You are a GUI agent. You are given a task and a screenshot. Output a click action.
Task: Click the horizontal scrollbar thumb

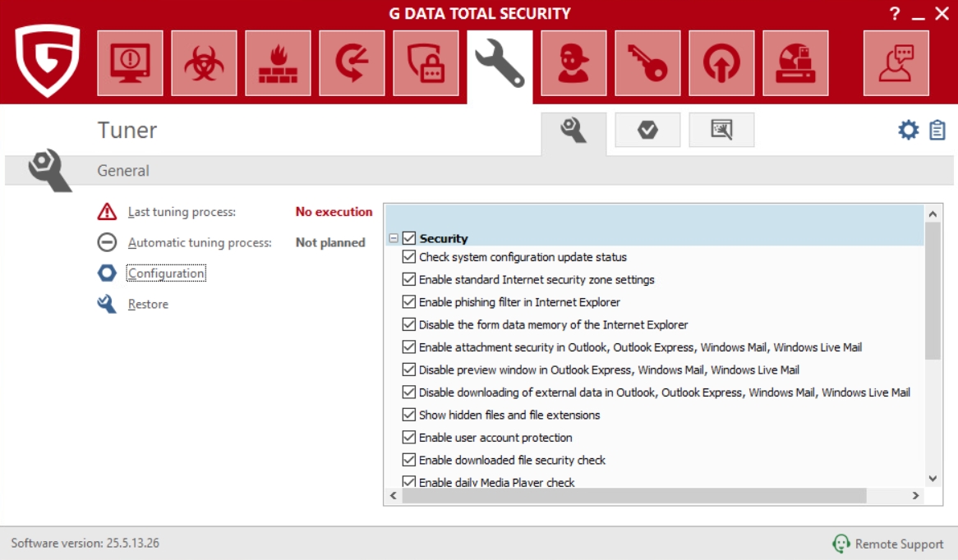click(x=634, y=495)
